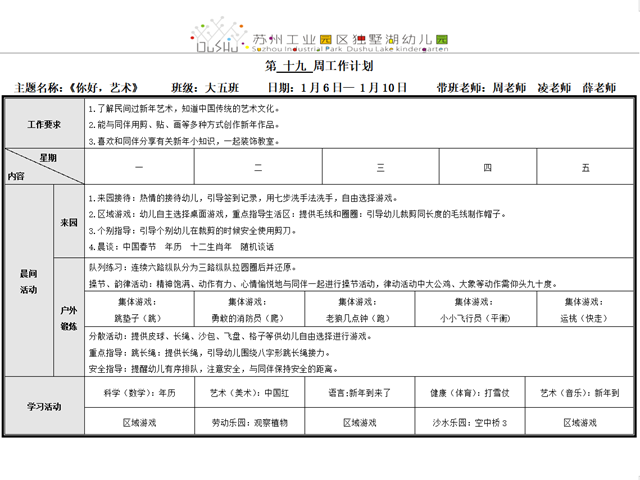Click the 来园 sub-header cell
The image size is (640, 480).
point(68,222)
